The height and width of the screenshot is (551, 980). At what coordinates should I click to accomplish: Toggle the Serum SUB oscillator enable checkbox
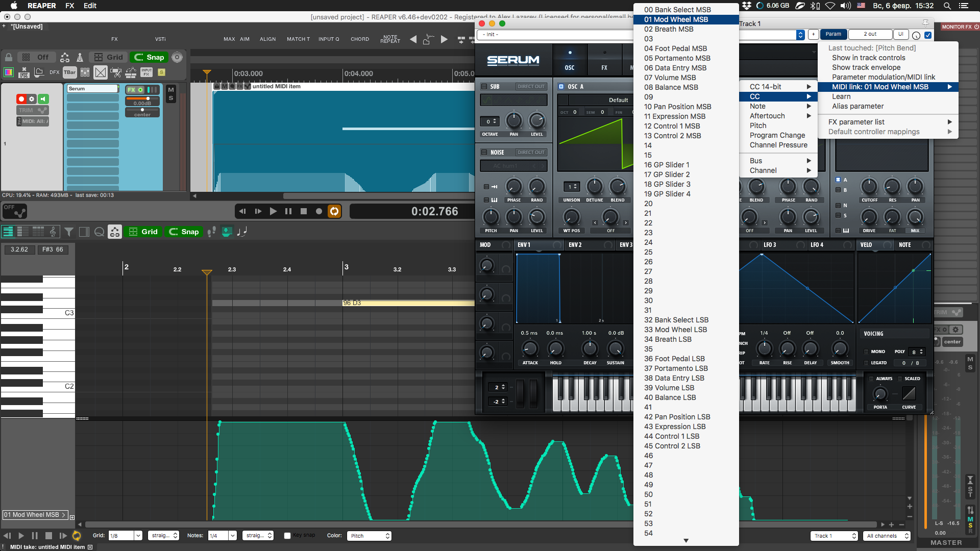pos(484,87)
